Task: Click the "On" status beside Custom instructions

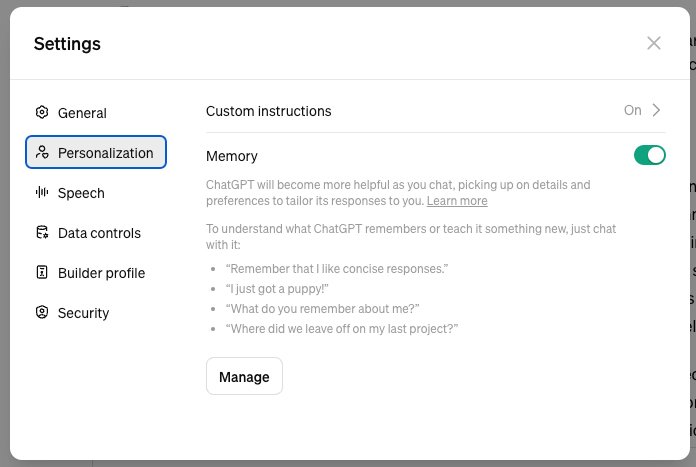Action: 633,110
